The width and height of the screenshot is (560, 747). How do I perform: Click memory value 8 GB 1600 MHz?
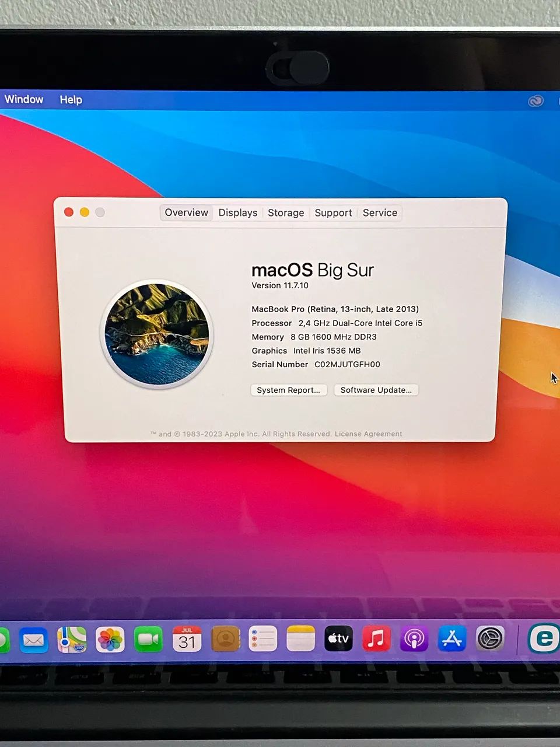coord(334,337)
